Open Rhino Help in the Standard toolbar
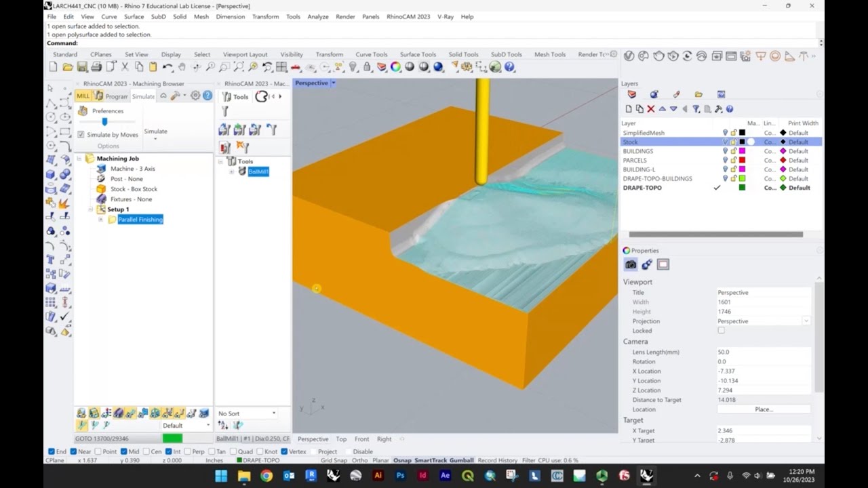Image resolution: width=868 pixels, height=488 pixels. coord(510,66)
